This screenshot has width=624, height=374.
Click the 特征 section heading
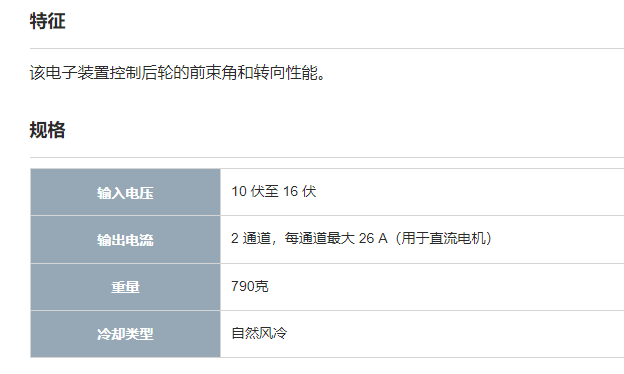tap(47, 21)
